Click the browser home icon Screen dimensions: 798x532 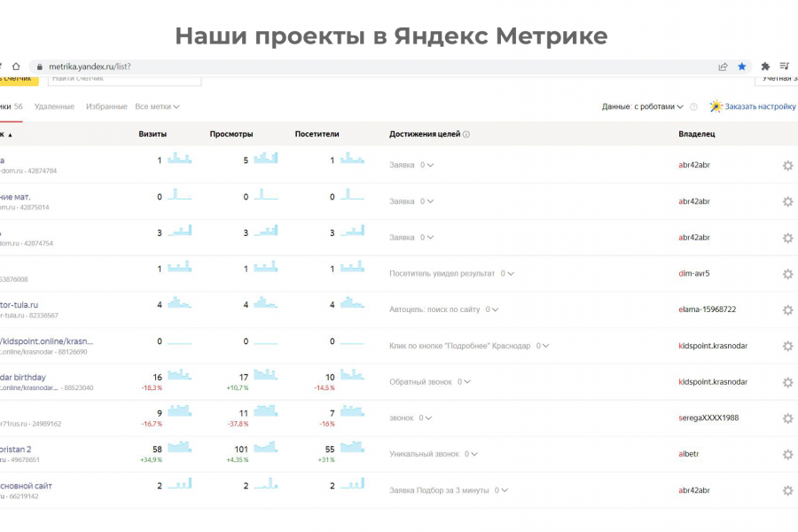click(16, 66)
